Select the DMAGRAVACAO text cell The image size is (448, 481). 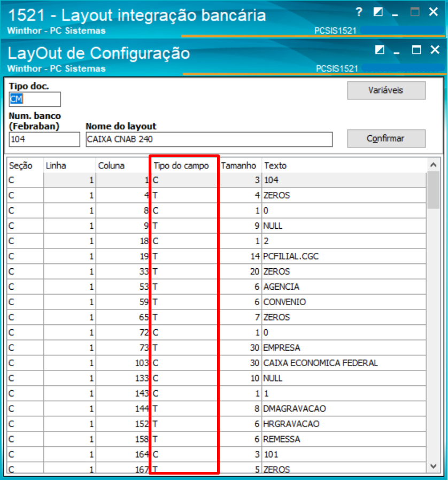pos(344,409)
